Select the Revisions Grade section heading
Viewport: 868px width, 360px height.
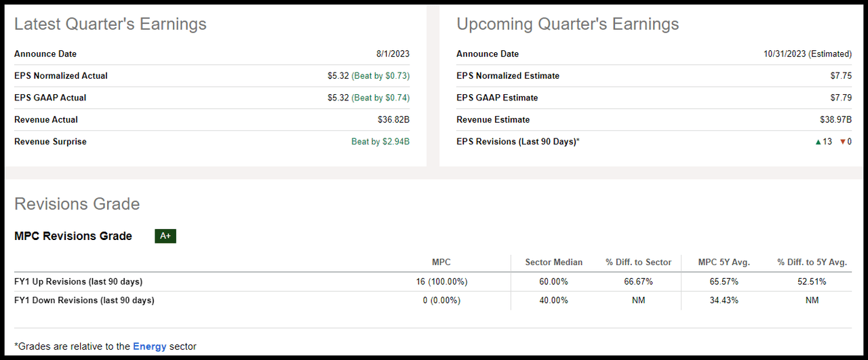tap(77, 204)
